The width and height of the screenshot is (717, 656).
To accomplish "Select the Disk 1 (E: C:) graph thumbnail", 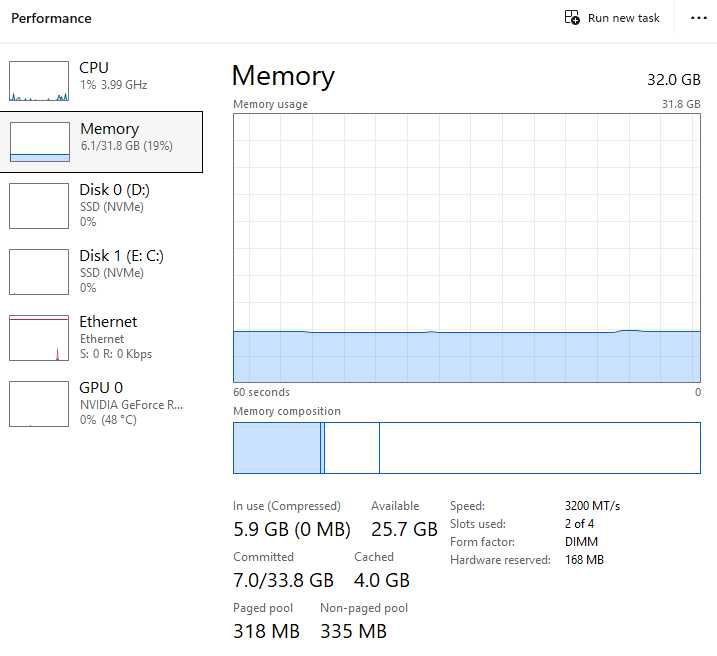I will coord(39,271).
